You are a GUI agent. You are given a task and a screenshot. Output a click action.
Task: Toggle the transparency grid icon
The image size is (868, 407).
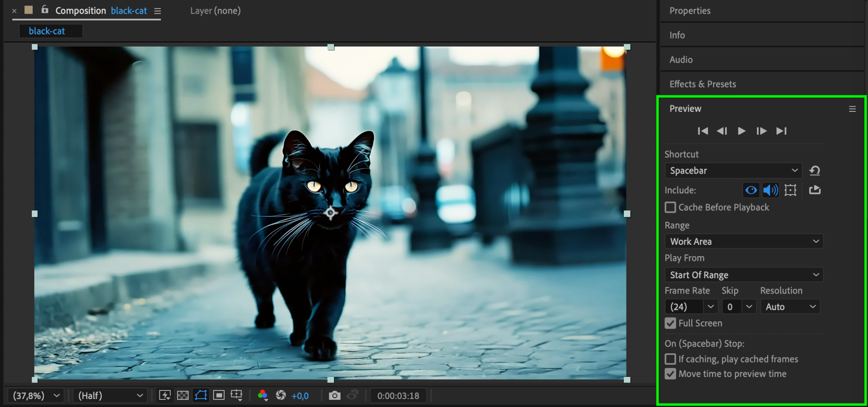click(x=183, y=396)
